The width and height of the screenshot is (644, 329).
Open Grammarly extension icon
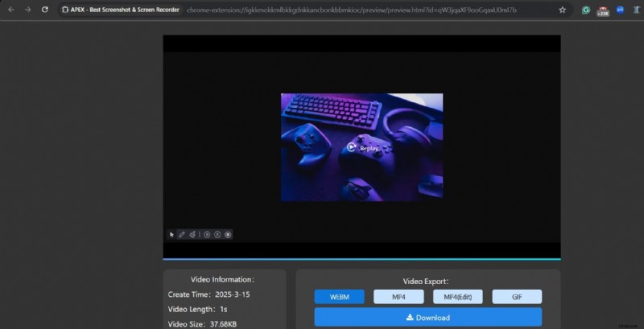(x=586, y=10)
